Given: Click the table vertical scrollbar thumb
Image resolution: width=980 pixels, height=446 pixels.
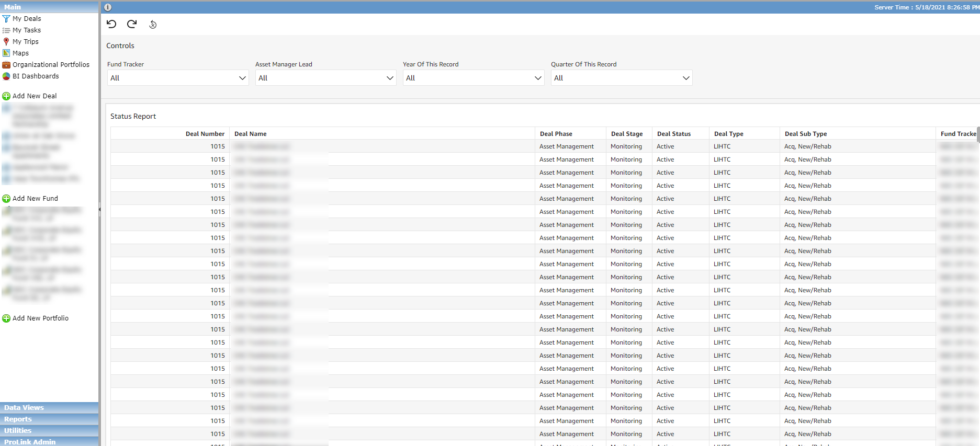Looking at the screenshot, I should point(978,134).
